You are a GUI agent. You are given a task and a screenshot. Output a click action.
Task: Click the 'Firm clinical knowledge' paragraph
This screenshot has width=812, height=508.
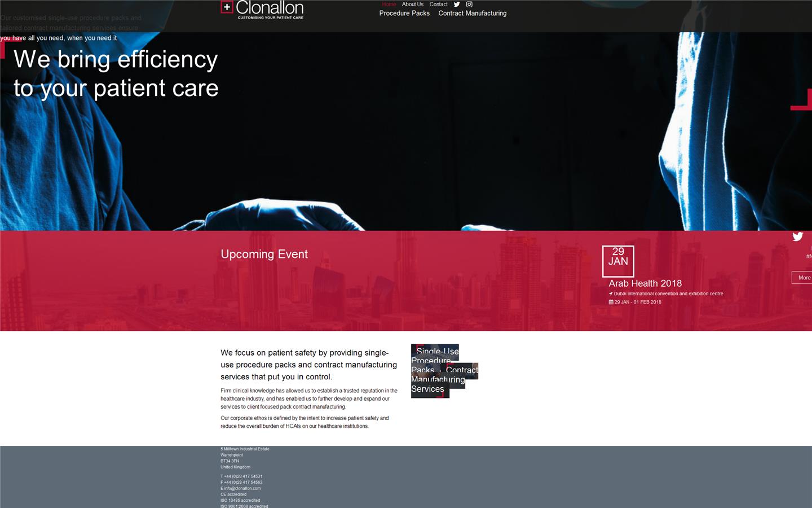point(309,398)
